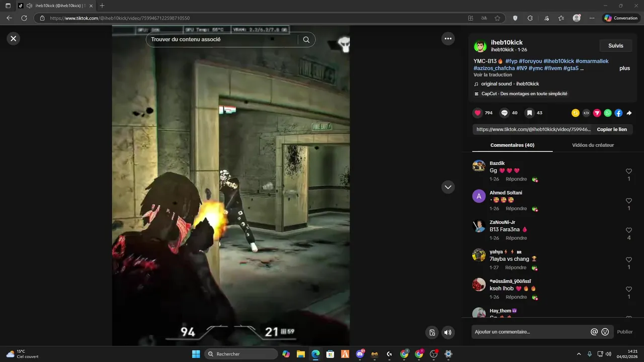644x362 pixels.
Task: Open the emoji picker in comment box
Action: click(x=605, y=332)
